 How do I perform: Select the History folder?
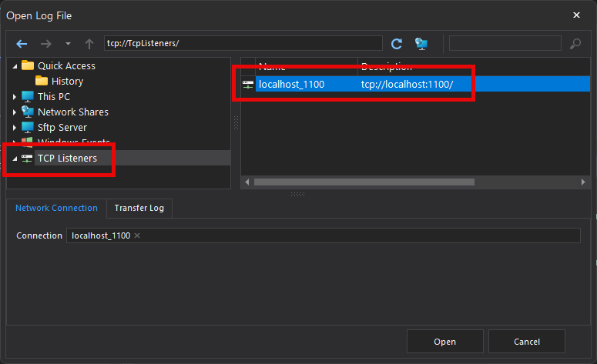pyautogui.click(x=67, y=81)
